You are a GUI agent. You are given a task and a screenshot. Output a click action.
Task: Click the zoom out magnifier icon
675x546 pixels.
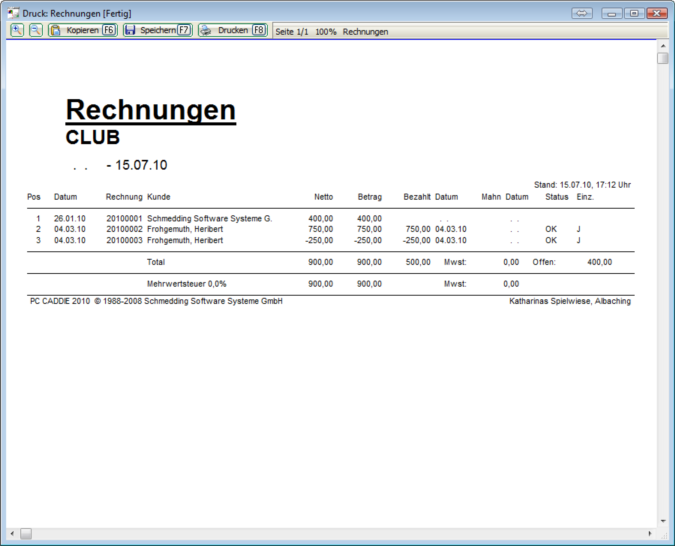tap(35, 31)
